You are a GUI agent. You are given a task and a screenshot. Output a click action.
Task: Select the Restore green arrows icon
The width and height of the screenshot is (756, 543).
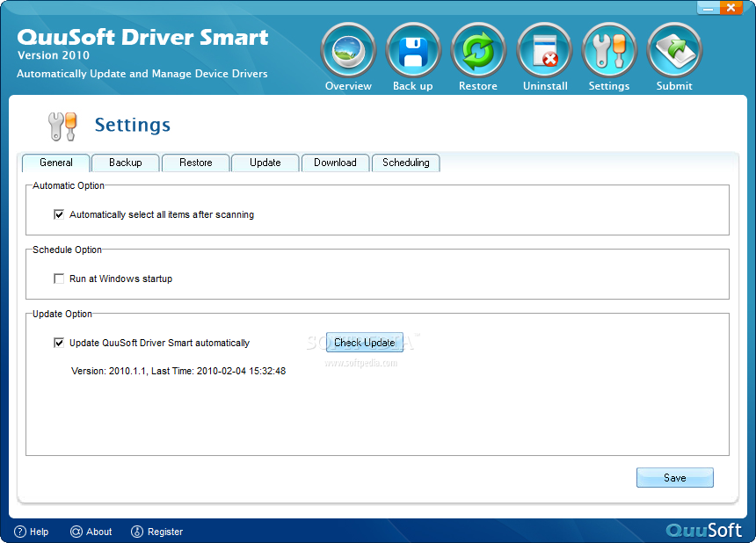coord(478,51)
